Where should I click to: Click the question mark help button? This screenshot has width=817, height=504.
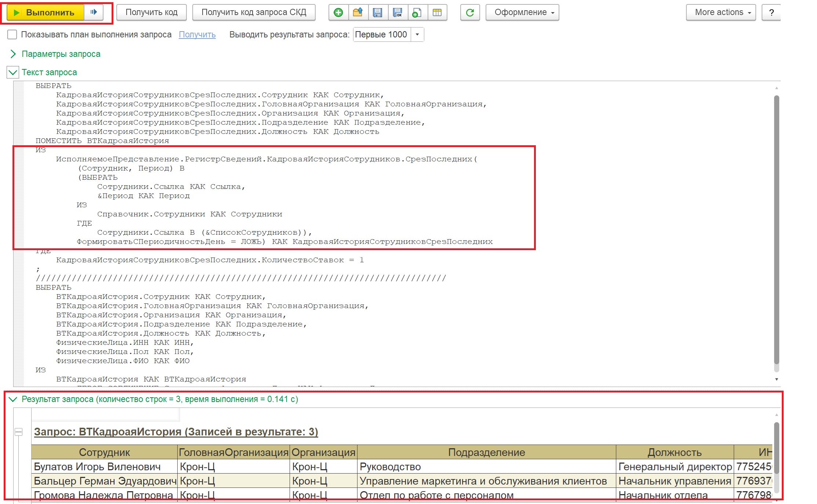tap(771, 12)
